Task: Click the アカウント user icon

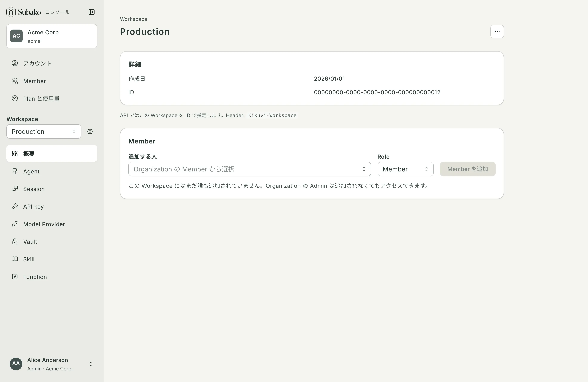Action: point(15,63)
